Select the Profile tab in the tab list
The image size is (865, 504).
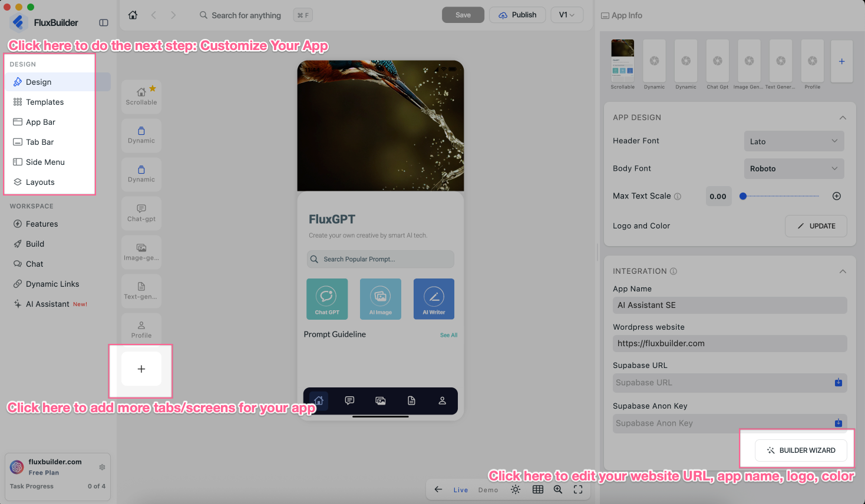141,330
